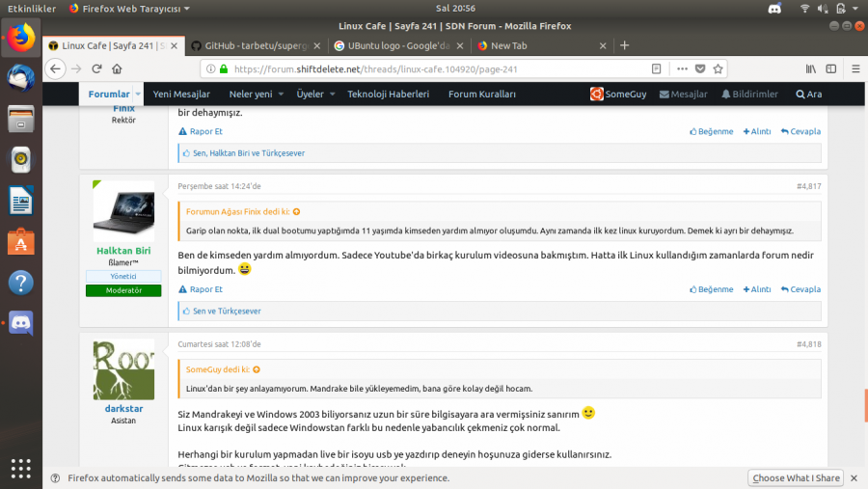Show the Firefox sidebars
The width and height of the screenshot is (868, 489).
(831, 69)
